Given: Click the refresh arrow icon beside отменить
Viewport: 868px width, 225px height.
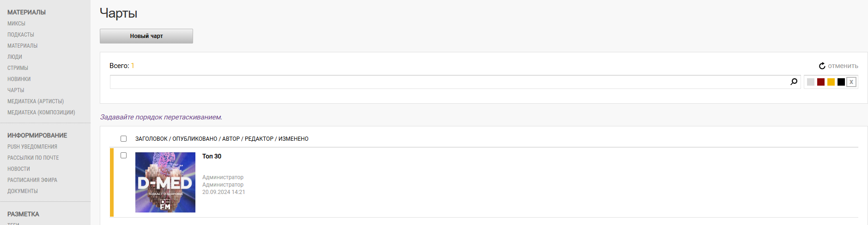Looking at the screenshot, I should click(822, 66).
